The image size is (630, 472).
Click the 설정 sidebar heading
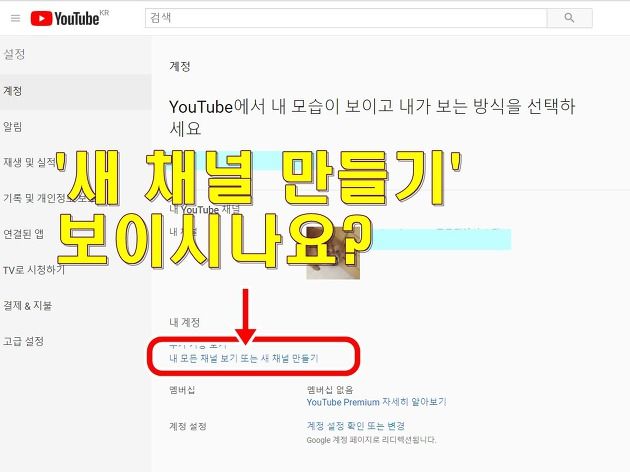pyautogui.click(x=14, y=54)
